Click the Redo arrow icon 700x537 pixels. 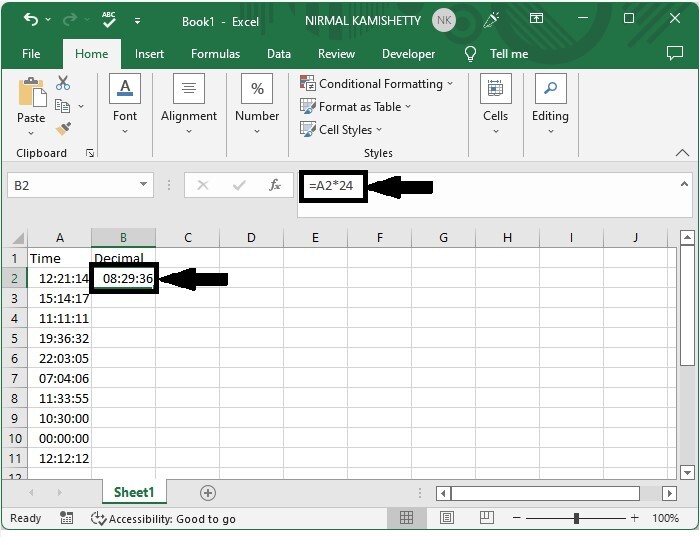click(70, 20)
